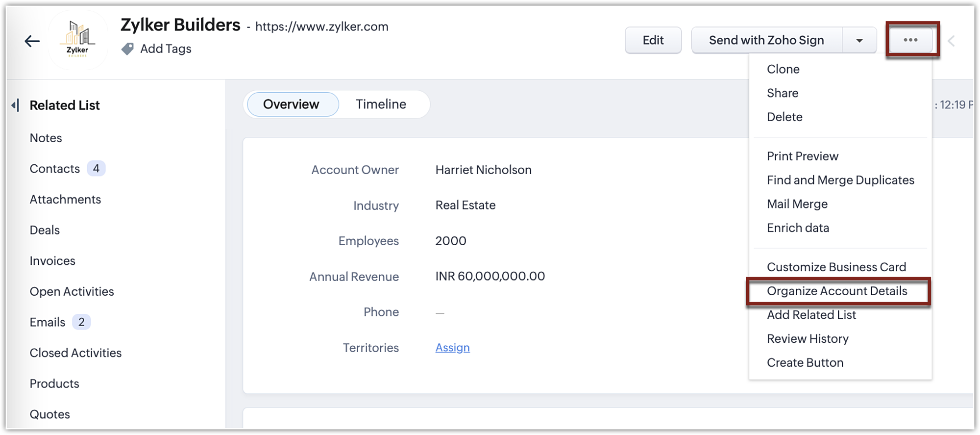
Task: Open Print Preview from the menu
Action: 803,156
